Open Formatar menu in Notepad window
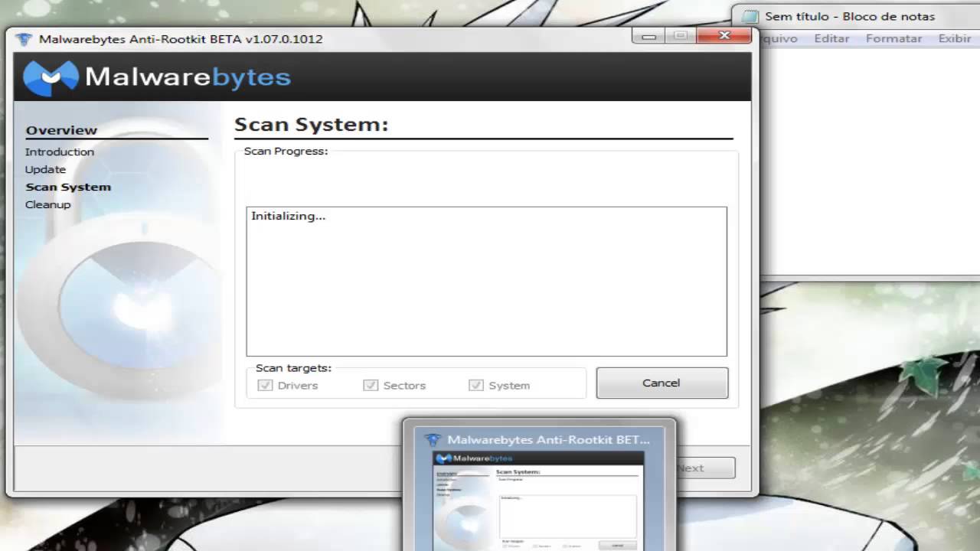The image size is (980, 551). [893, 38]
